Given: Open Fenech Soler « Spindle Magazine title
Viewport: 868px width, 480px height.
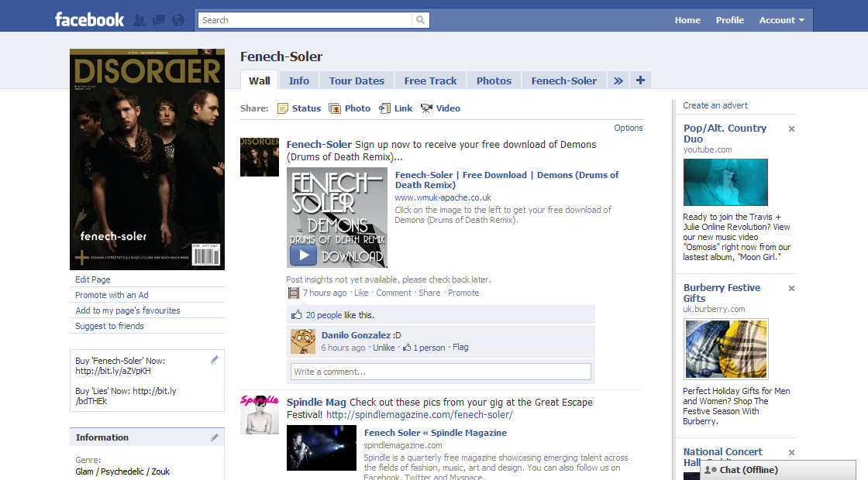Looking at the screenshot, I should pos(435,433).
